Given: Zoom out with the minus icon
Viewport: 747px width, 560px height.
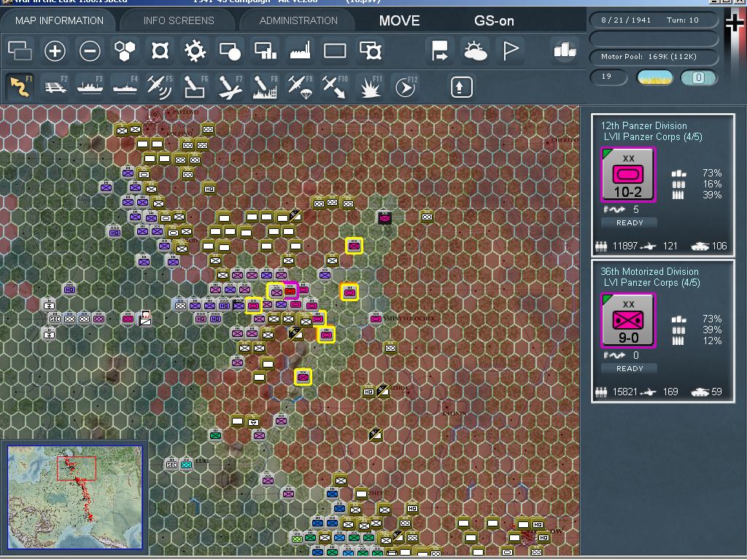Looking at the screenshot, I should 90,51.
